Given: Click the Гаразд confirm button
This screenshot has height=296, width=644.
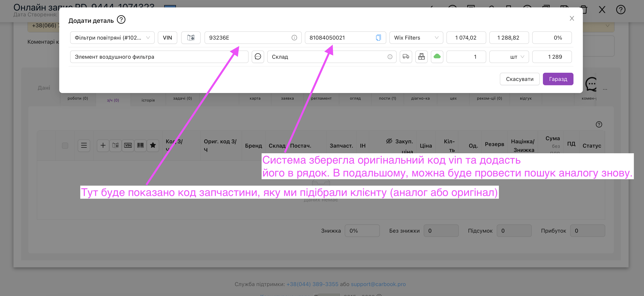Looking at the screenshot, I should [x=557, y=79].
